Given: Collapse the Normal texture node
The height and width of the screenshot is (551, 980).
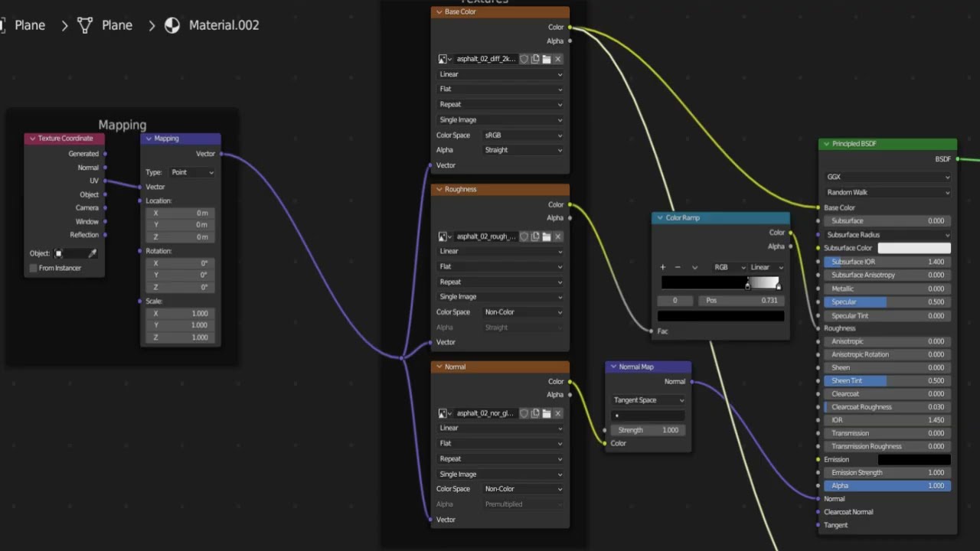Looking at the screenshot, I should tap(439, 367).
